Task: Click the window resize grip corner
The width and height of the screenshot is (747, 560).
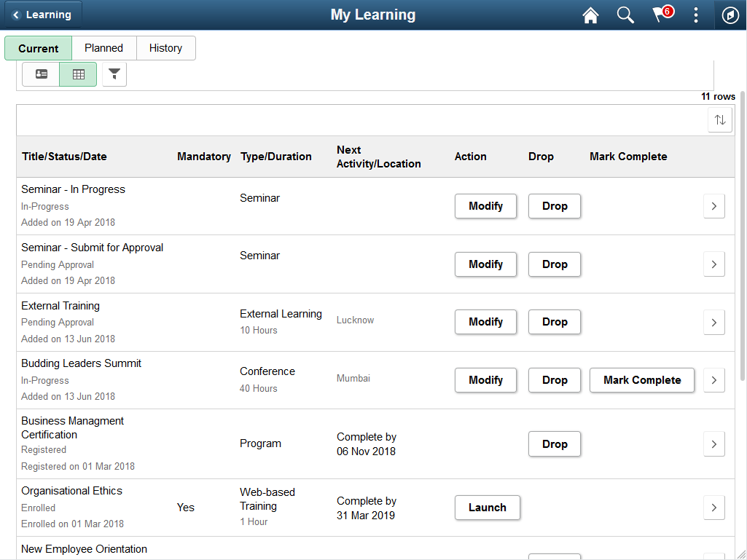Action: pyautogui.click(x=741, y=554)
